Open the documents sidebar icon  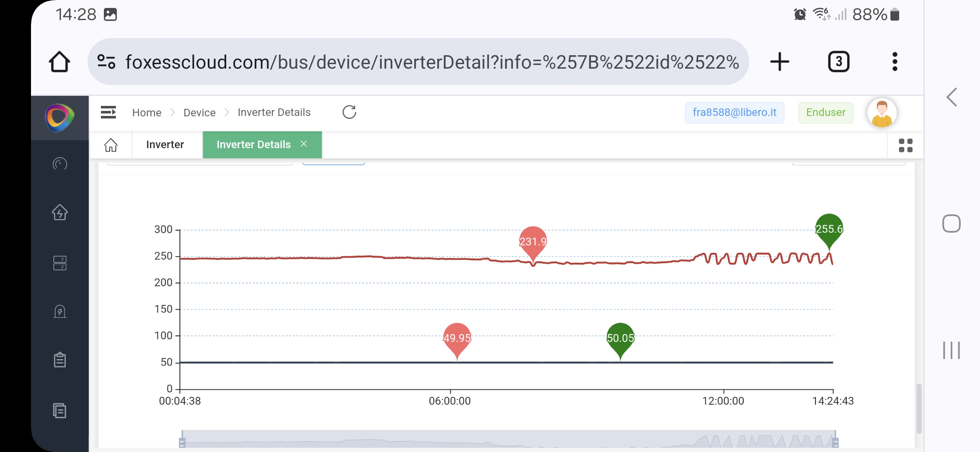pos(59,411)
